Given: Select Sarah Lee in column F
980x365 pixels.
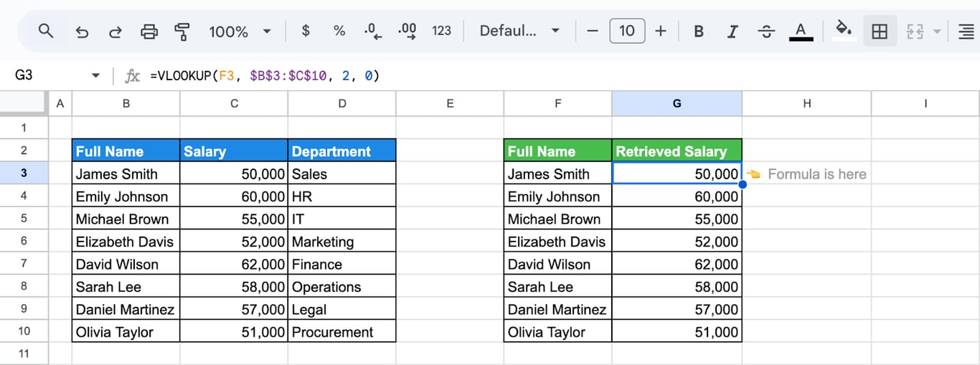Looking at the screenshot, I should 558,286.
